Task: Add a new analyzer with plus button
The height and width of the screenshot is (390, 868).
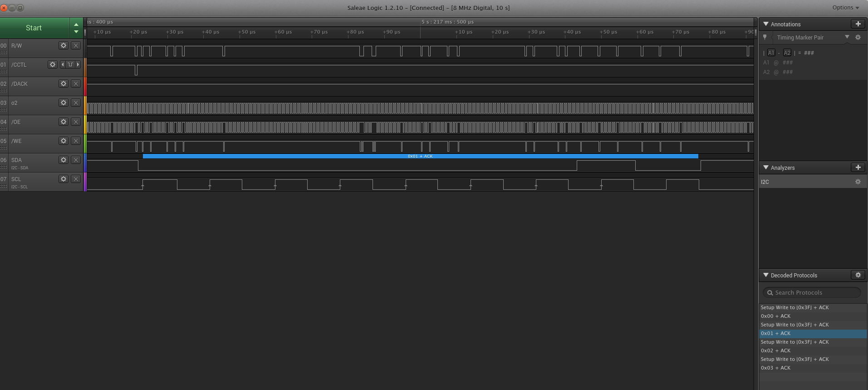Action: coord(858,168)
